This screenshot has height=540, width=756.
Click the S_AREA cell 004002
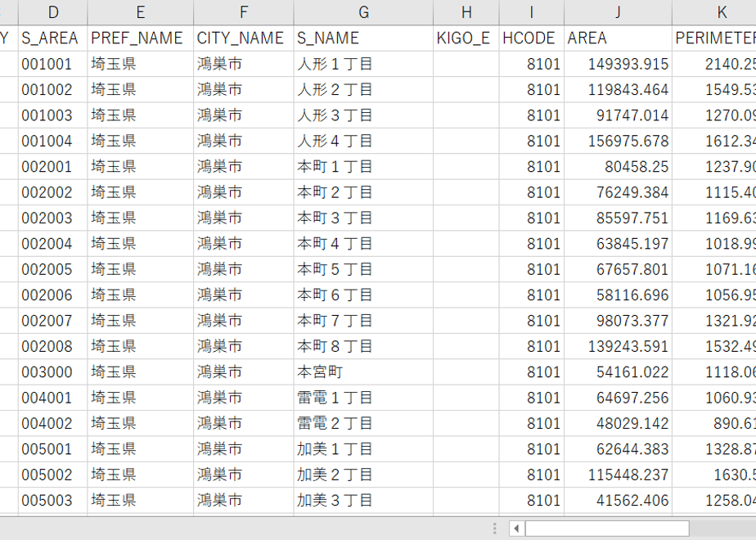point(53,423)
